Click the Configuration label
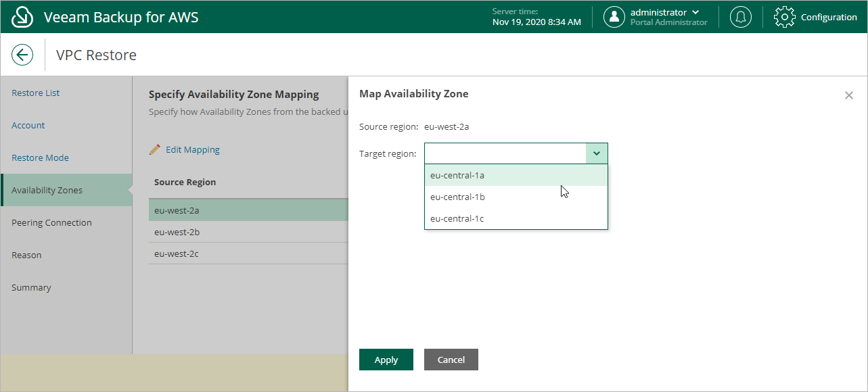 (829, 17)
